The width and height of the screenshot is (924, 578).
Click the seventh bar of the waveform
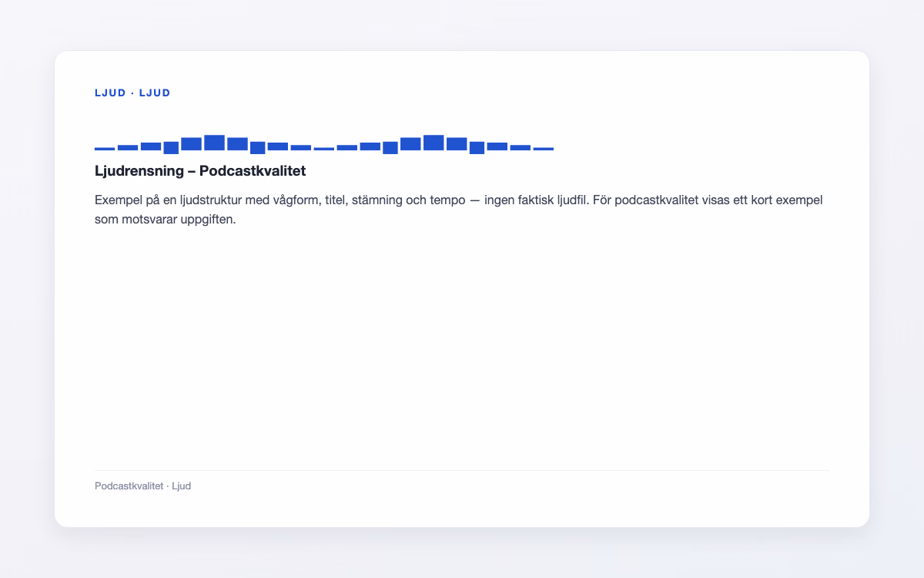pyautogui.click(x=237, y=144)
